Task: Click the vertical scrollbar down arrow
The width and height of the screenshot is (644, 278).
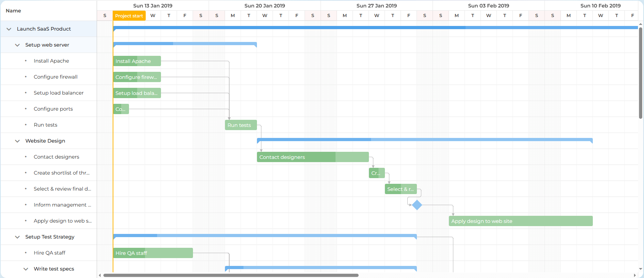Action: [640, 269]
